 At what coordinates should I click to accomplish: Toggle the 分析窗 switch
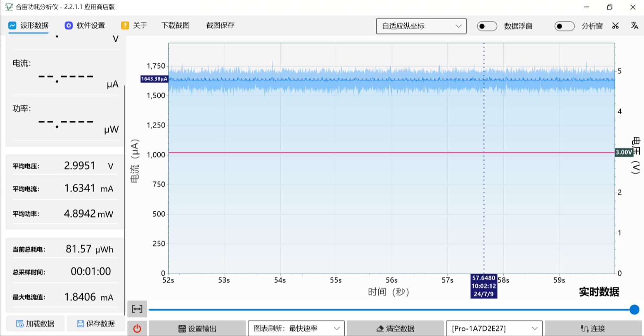pyautogui.click(x=564, y=26)
